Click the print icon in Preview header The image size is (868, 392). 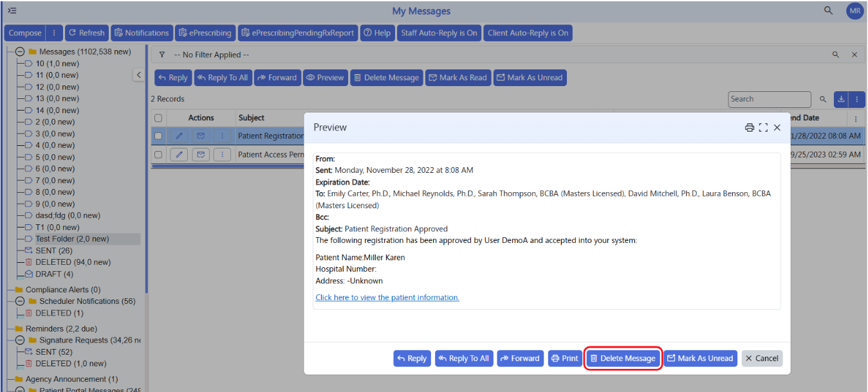[750, 127]
